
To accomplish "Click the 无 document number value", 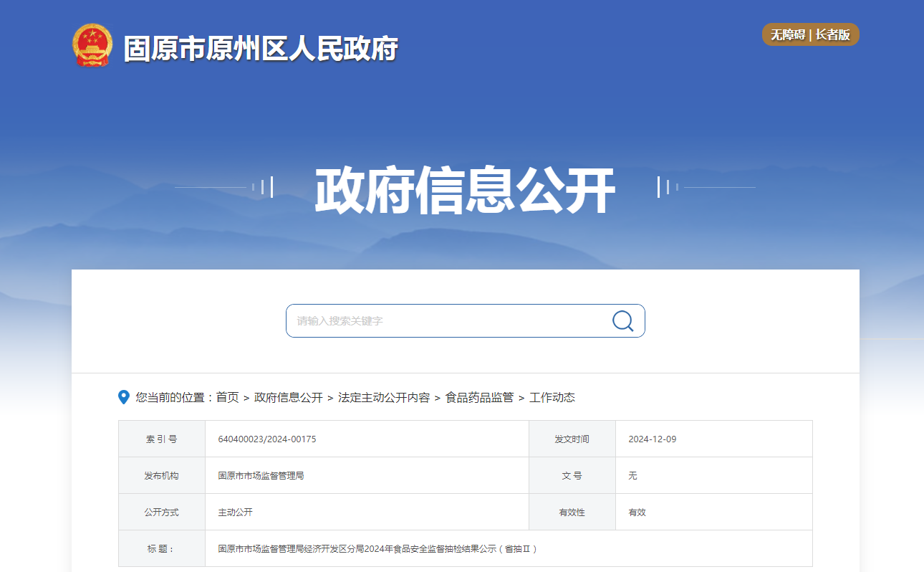I will tap(632, 475).
